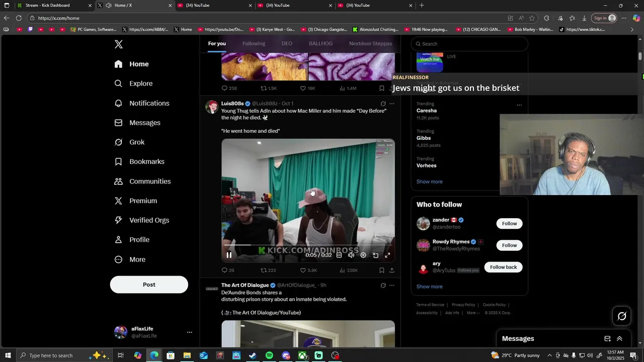
Task: Open the Luis808s profile name
Action: [232, 104]
